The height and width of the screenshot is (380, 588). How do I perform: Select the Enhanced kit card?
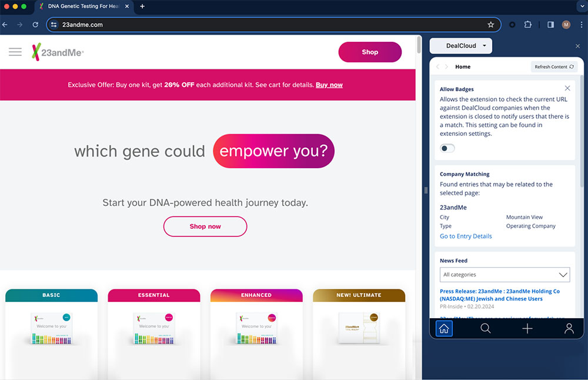click(x=256, y=334)
